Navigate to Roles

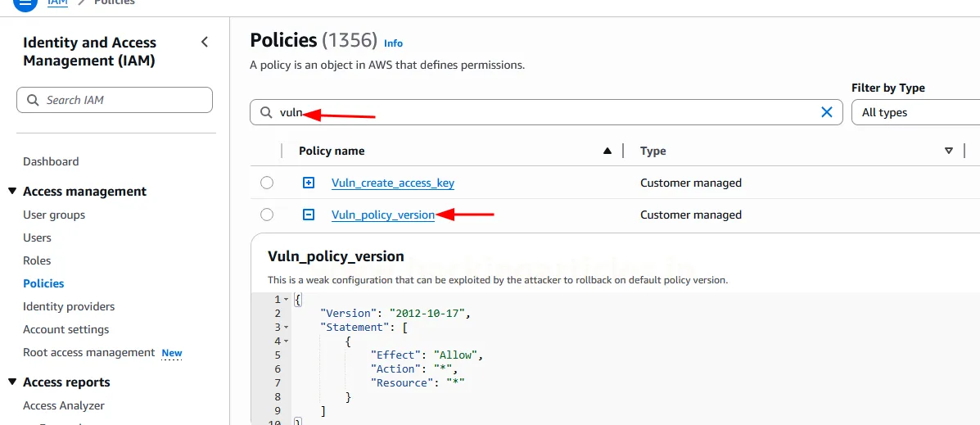pos(37,260)
